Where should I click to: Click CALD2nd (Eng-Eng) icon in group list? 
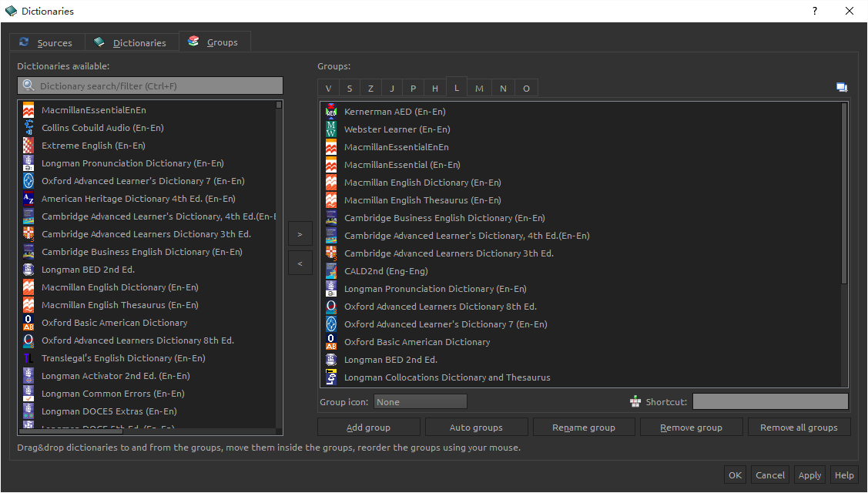[x=331, y=271]
